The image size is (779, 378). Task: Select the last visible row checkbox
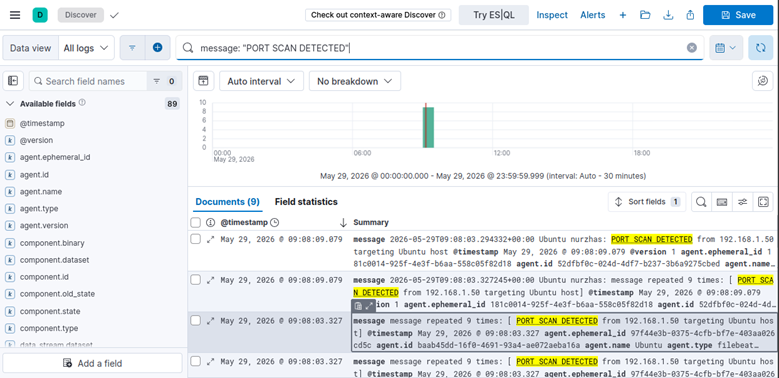coord(196,361)
